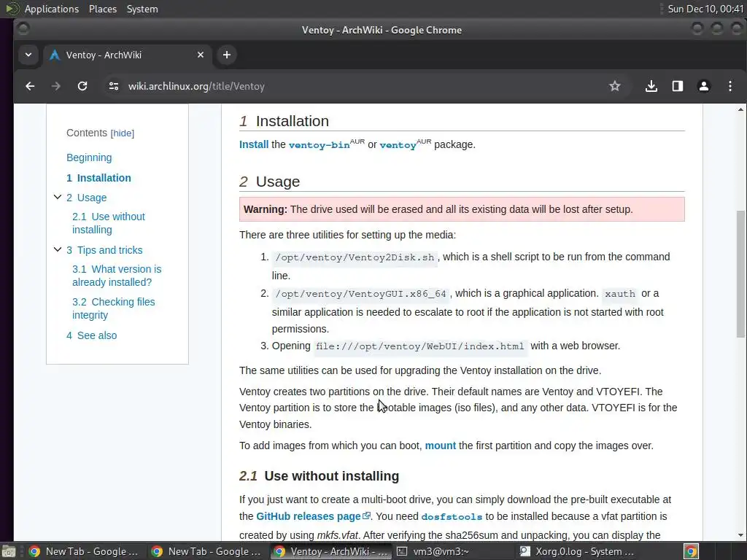Open site information icon in address bar
Screen dimensions: 747x560
point(113,86)
